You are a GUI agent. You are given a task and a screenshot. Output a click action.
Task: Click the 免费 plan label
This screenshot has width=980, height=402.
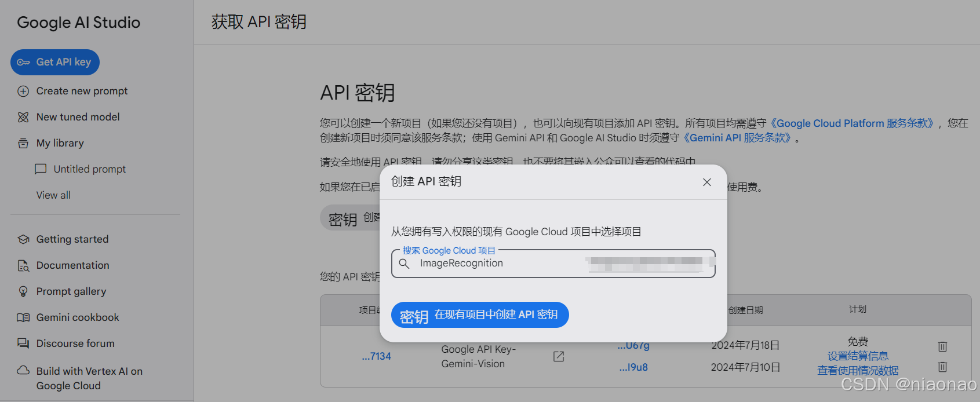pos(858,342)
